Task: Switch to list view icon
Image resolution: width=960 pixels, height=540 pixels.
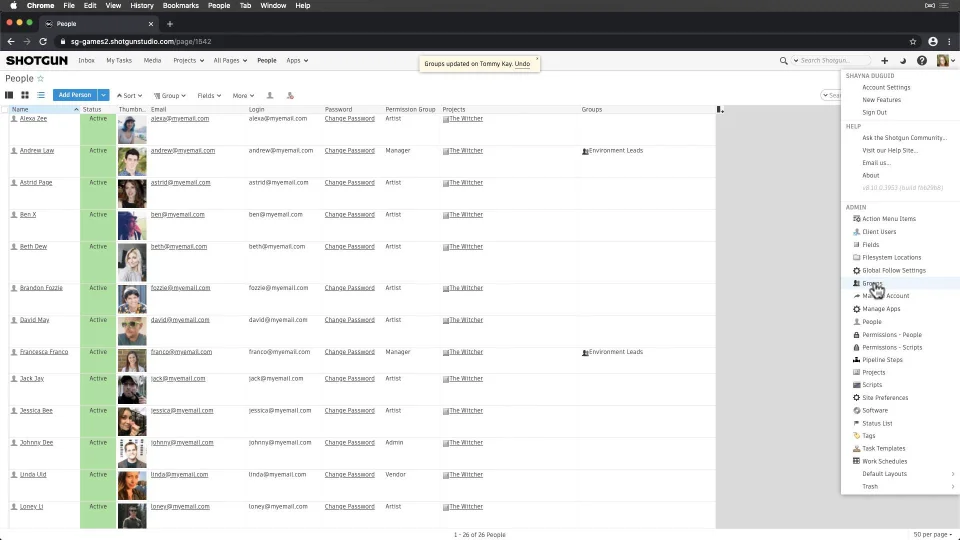Action: (x=41, y=95)
